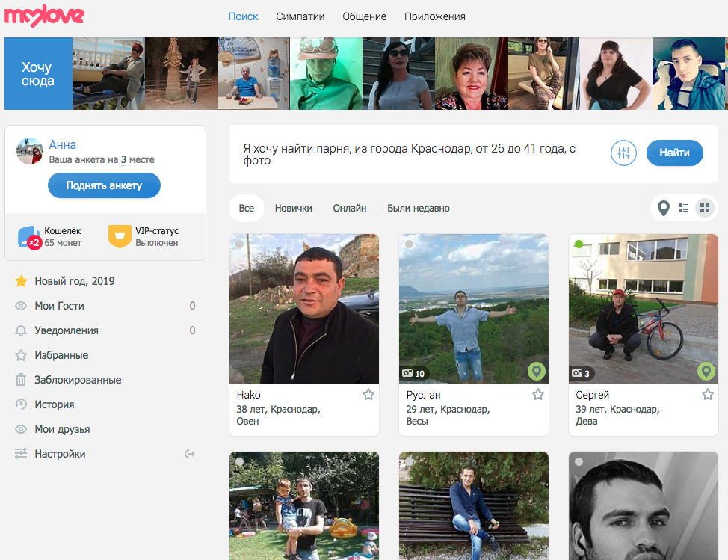Select the Все filter tab
Screen dimensions: 728x560
click(247, 208)
